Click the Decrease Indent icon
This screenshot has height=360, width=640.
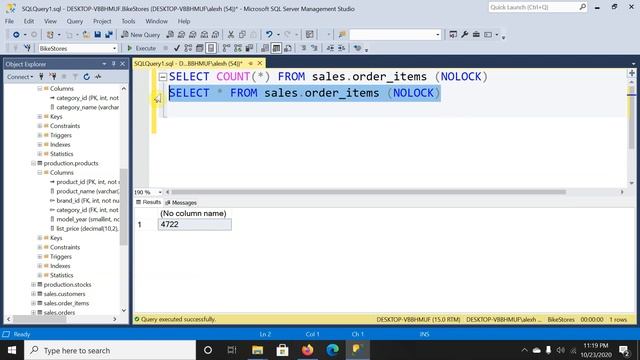click(330, 48)
